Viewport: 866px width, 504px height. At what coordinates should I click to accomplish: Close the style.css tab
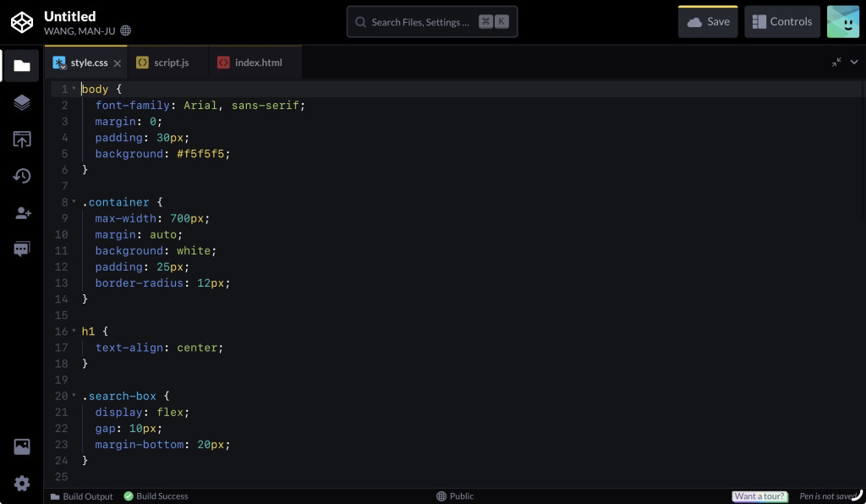[117, 63]
